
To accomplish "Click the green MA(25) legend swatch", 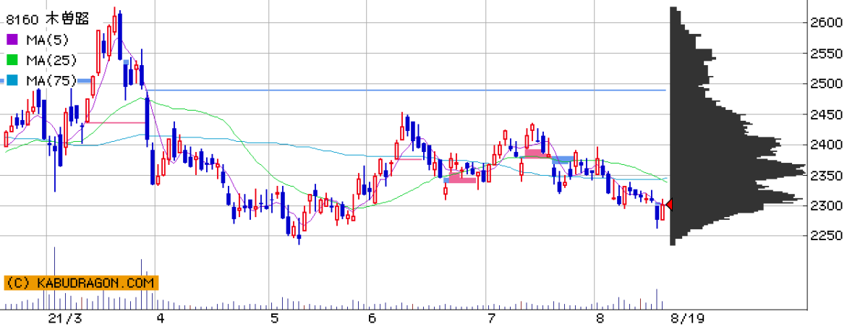I will 12,60.
